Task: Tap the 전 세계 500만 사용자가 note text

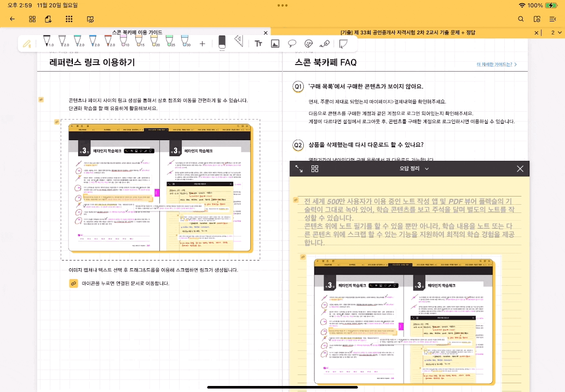Action: [410, 222]
